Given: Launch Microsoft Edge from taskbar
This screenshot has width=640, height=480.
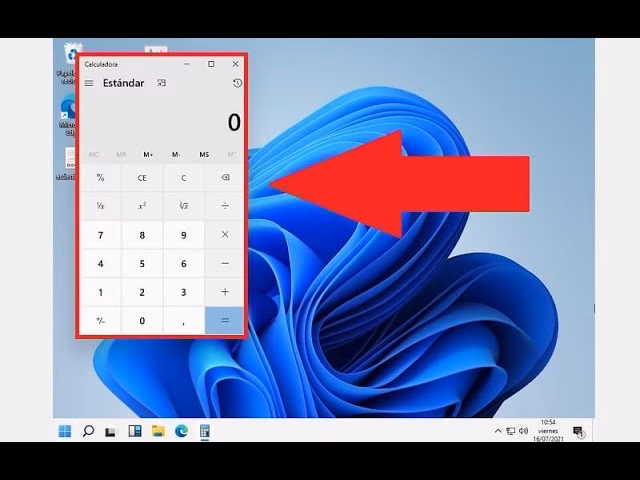Looking at the screenshot, I should pos(182,431).
